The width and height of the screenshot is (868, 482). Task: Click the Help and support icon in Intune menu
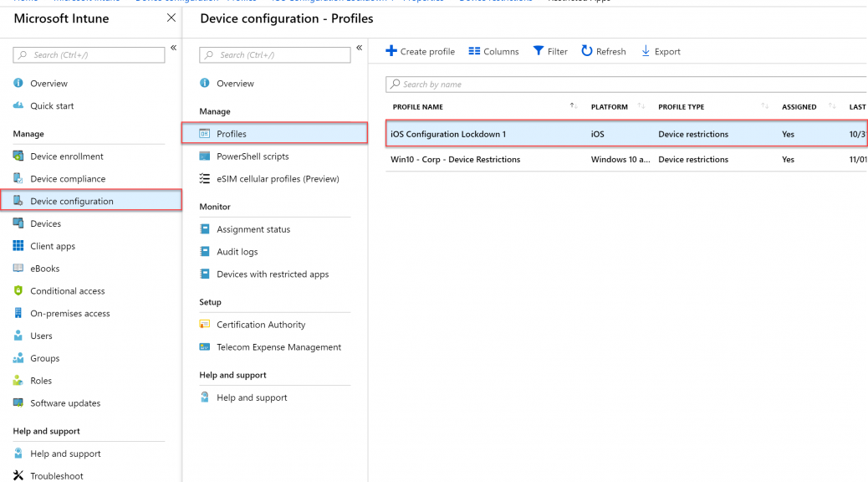18,454
